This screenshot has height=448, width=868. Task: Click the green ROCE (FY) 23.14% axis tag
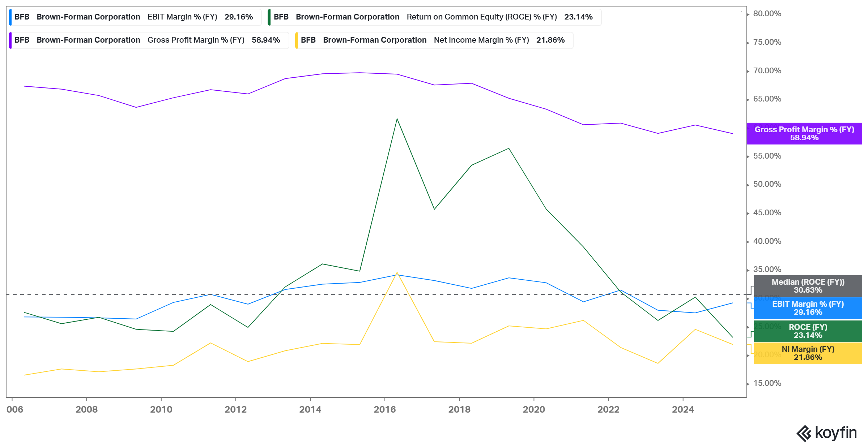click(x=808, y=331)
